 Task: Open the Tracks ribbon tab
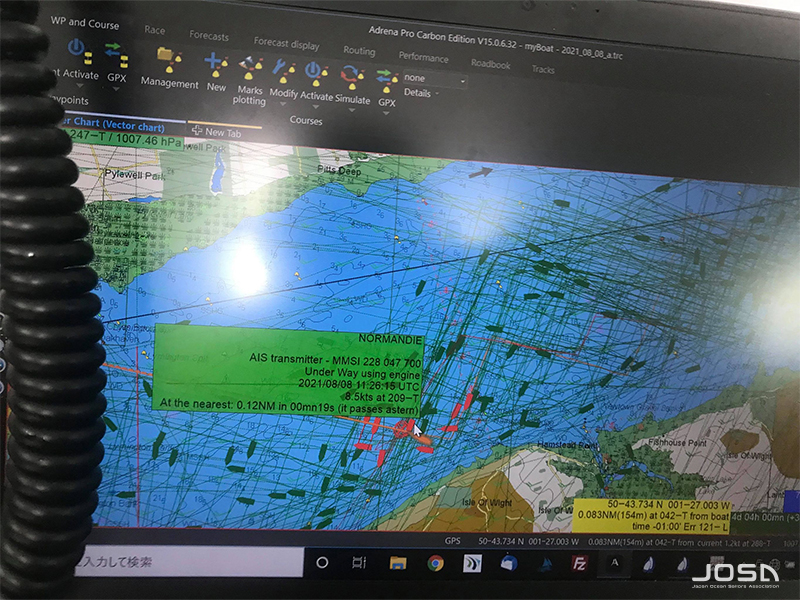point(543,69)
